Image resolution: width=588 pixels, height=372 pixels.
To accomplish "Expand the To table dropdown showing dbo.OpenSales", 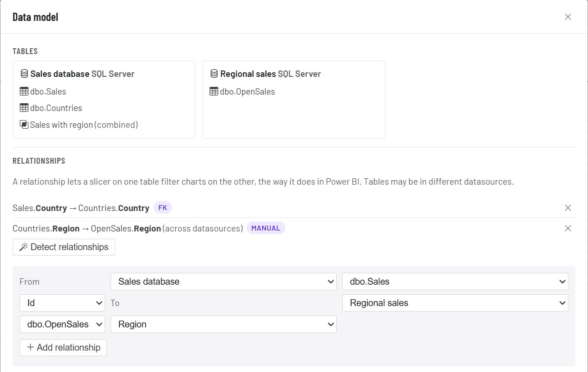I will [x=62, y=324].
